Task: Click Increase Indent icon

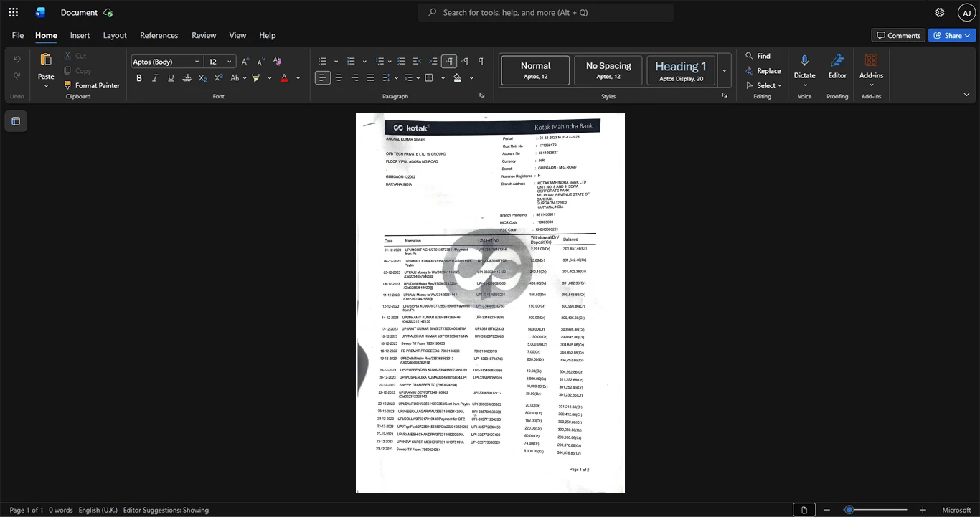Action: click(x=433, y=61)
